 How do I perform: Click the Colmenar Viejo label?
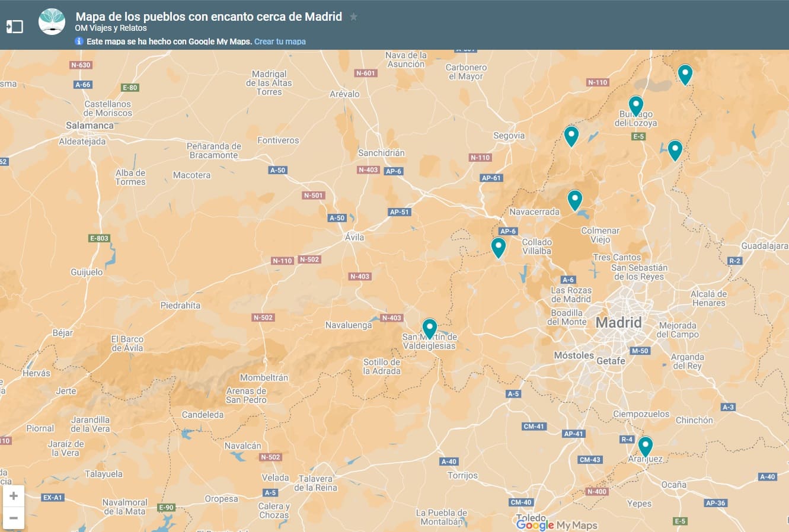point(600,235)
